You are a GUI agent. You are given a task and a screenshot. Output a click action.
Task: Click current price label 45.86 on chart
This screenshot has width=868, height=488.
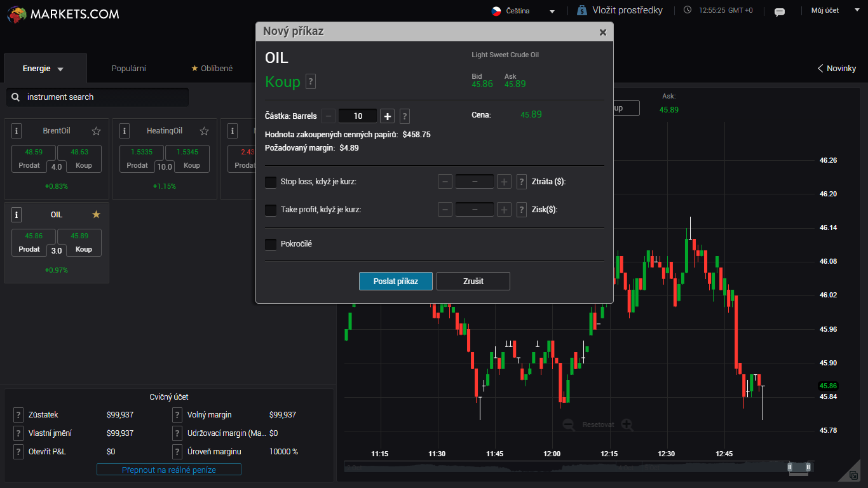[828, 386]
